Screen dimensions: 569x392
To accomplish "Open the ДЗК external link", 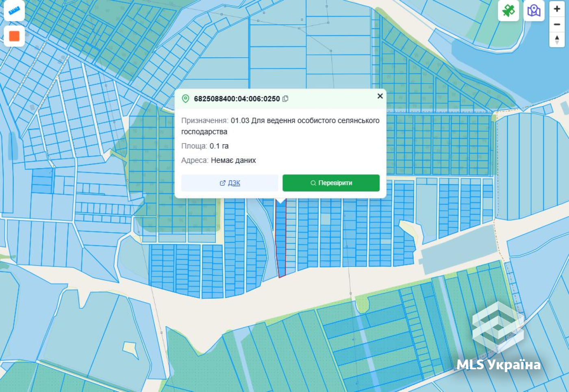I will pyautogui.click(x=230, y=183).
